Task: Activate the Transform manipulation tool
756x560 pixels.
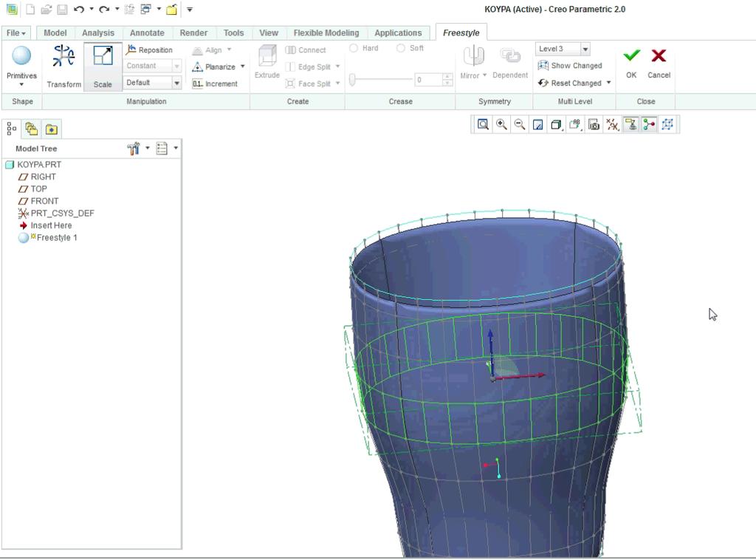Action: pos(63,66)
